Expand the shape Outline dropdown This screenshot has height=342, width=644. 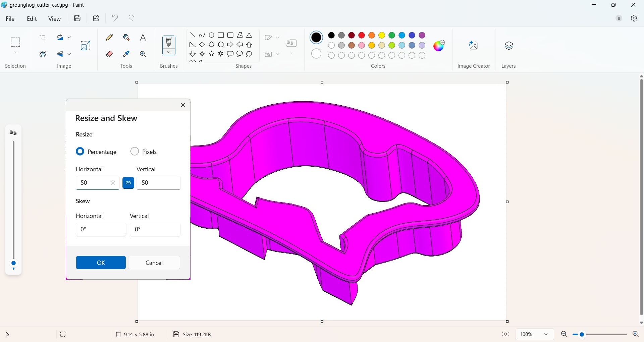click(x=277, y=37)
